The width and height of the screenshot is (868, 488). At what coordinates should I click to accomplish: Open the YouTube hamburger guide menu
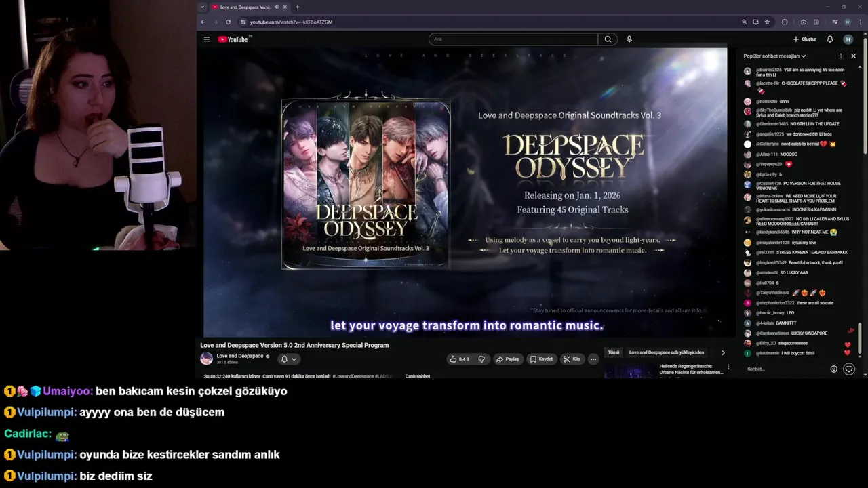tap(207, 39)
